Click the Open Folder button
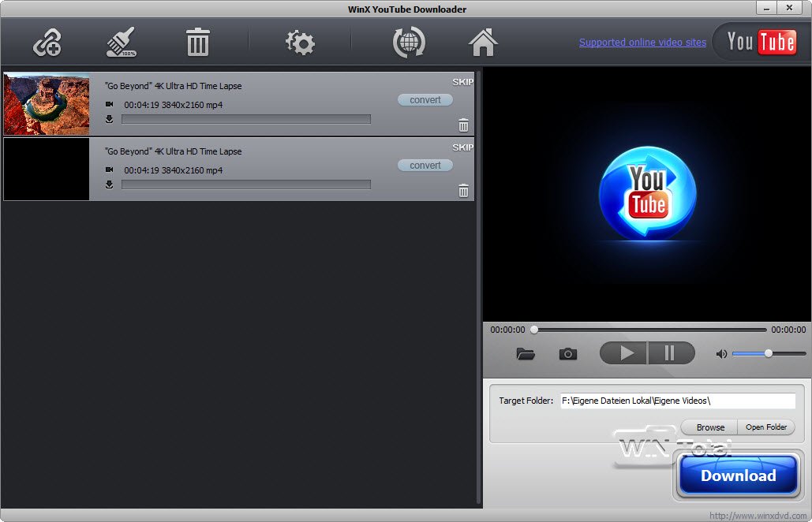 point(766,427)
